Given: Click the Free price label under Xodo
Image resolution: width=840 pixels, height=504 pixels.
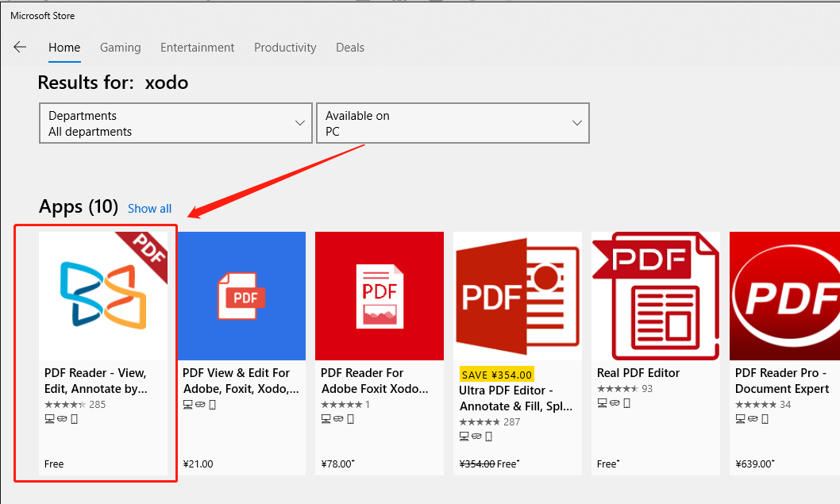Looking at the screenshot, I should pyautogui.click(x=53, y=464).
